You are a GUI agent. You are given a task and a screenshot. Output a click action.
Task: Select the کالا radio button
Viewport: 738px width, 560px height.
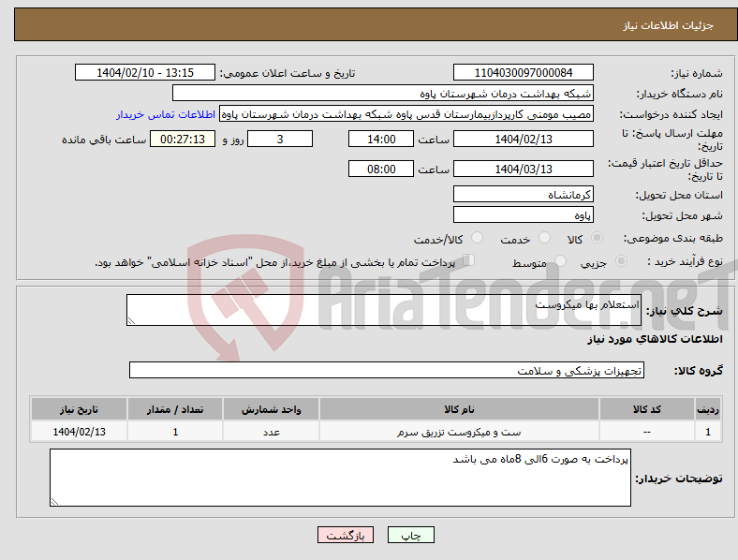pyautogui.click(x=597, y=238)
